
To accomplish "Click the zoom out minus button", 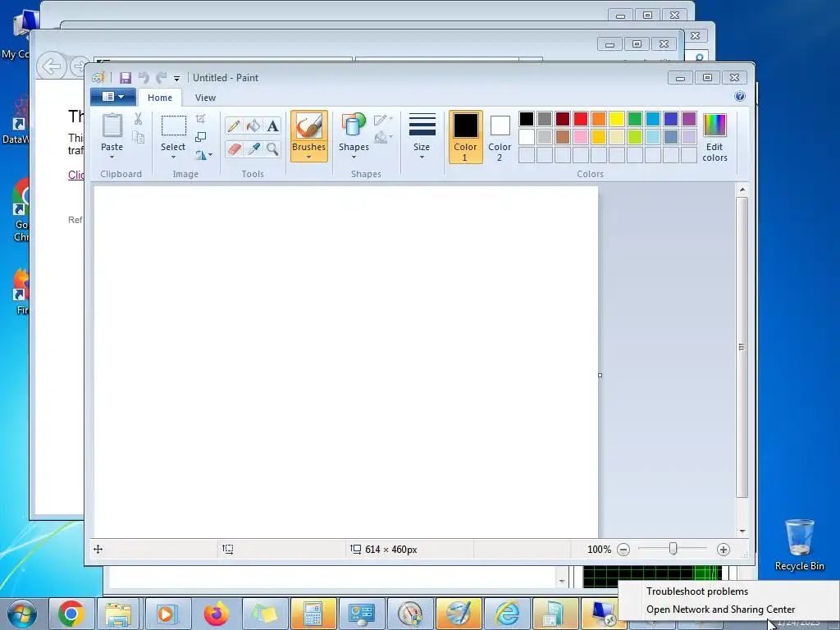I will tap(623, 550).
